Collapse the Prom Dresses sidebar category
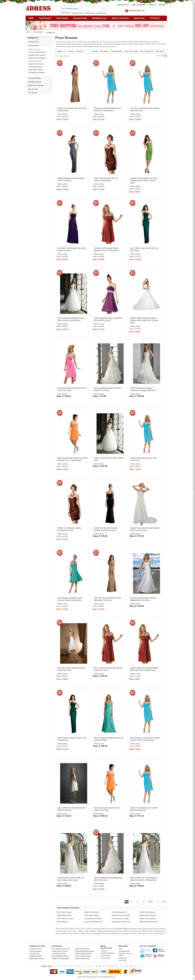Screen dimensions: 195x980 [50, 46]
